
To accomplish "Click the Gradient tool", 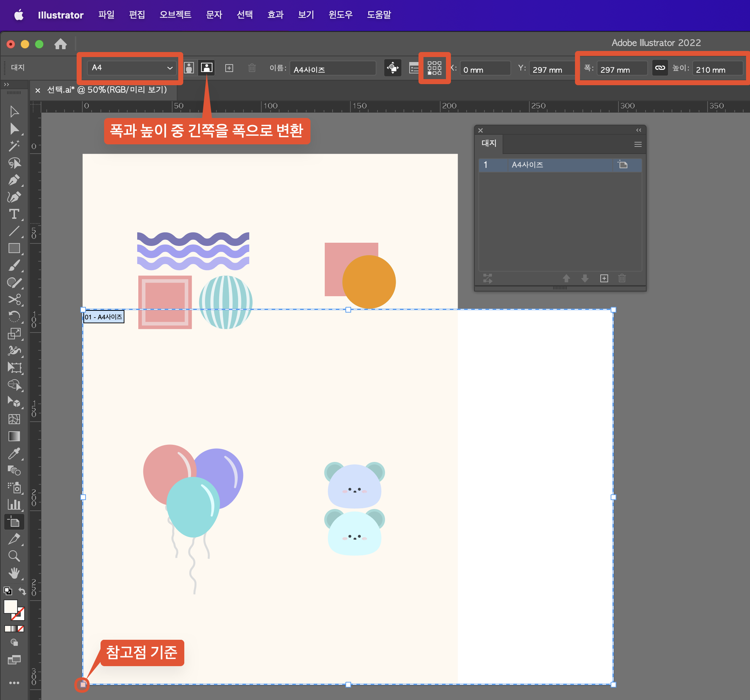I will point(14,436).
